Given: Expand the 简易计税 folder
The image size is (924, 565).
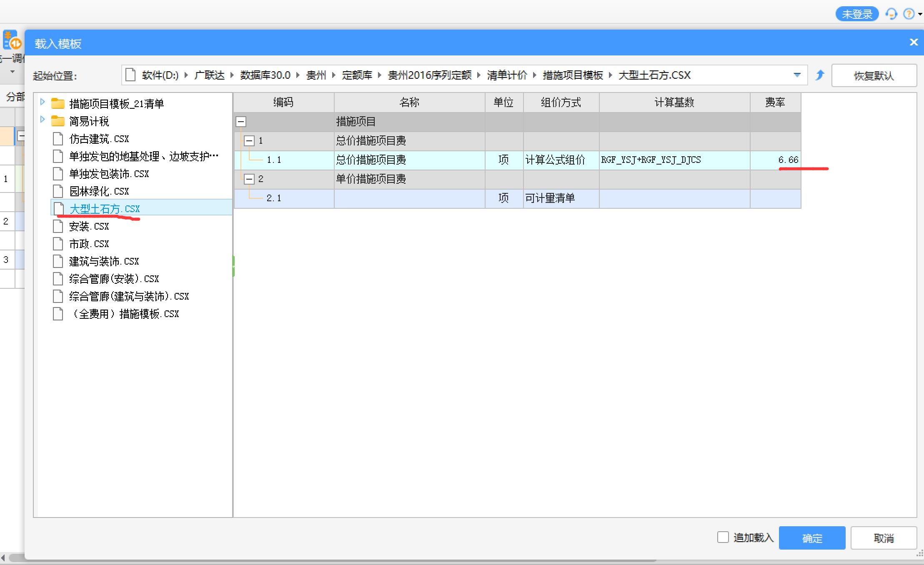Looking at the screenshot, I should pyautogui.click(x=42, y=120).
